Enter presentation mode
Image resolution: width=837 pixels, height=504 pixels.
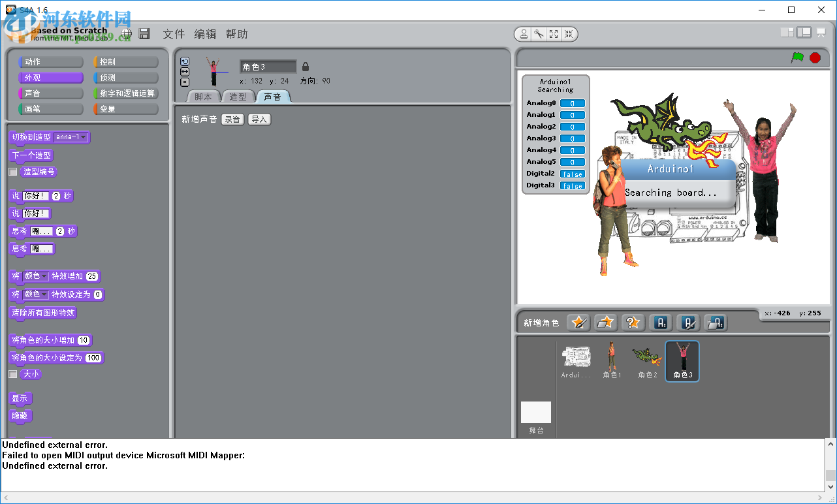[821, 33]
